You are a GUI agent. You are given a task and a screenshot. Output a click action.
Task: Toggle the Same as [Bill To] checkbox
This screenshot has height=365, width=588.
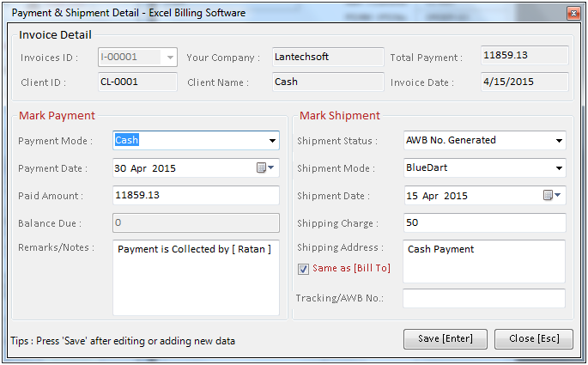(303, 269)
